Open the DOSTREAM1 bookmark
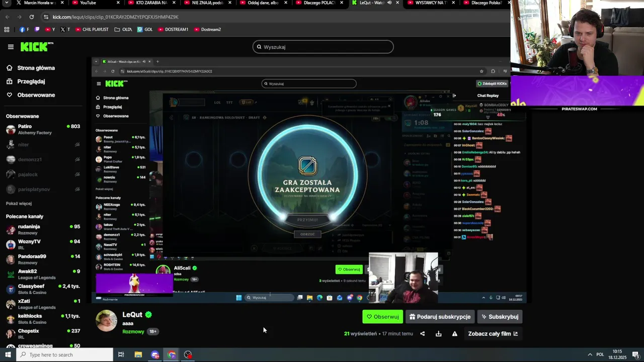 pos(173,29)
